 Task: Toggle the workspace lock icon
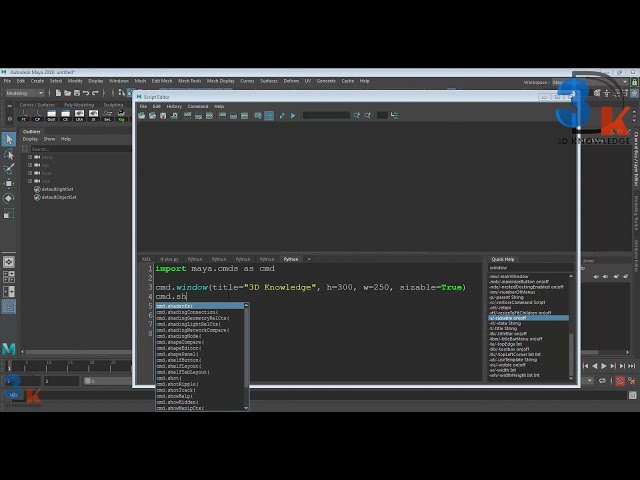click(634, 82)
